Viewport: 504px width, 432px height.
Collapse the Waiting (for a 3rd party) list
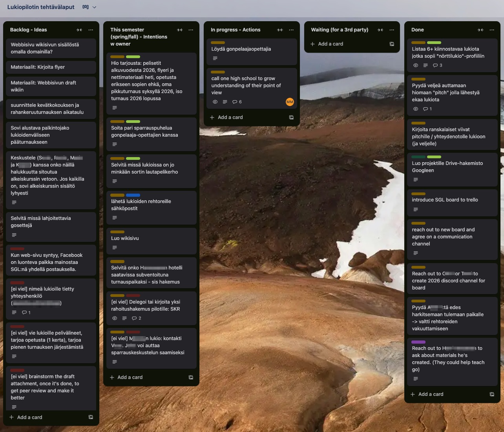380,30
